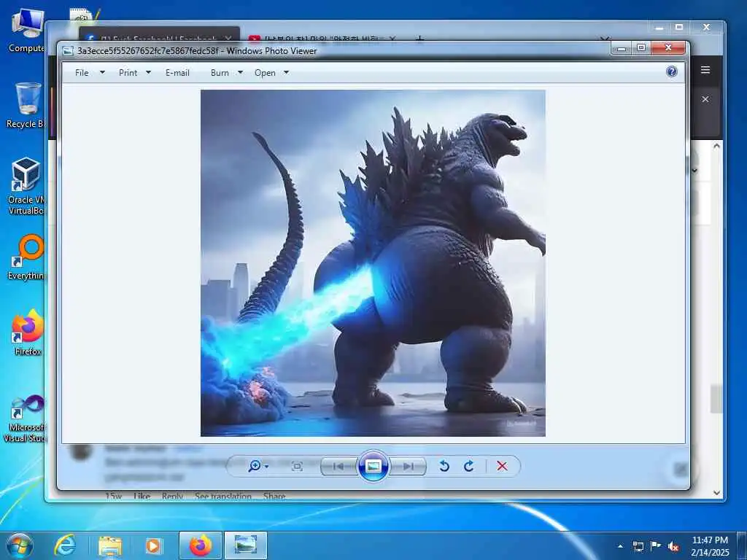Screen dimensions: 747x560
Task: Expand the File menu dropdown arrow
Action: coord(102,72)
